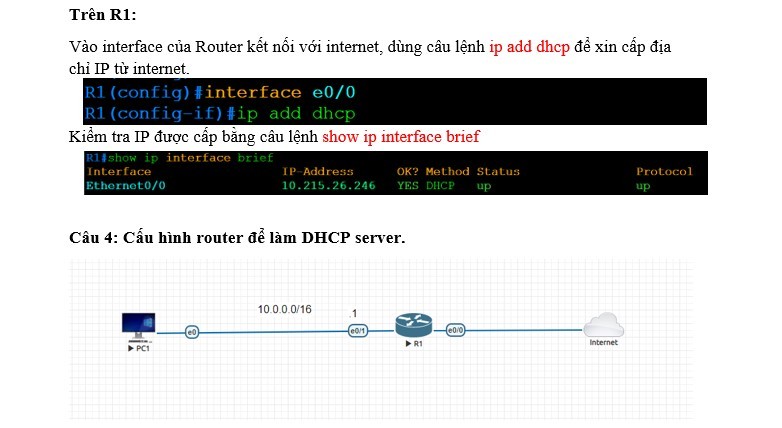Screen dimensions: 782x428
Task: Click the e0/1 interface label on R1
Action: (358, 331)
